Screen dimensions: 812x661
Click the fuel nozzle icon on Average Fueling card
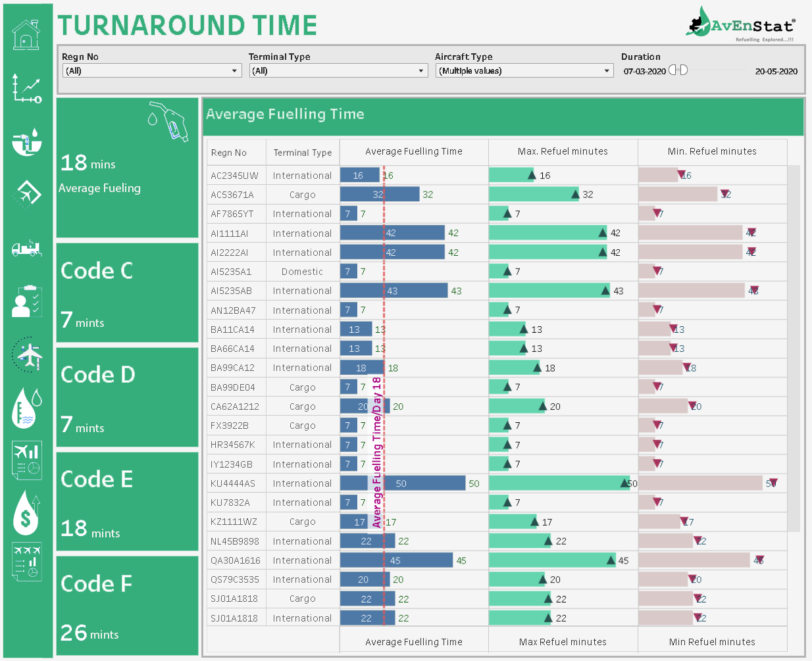coord(170,121)
